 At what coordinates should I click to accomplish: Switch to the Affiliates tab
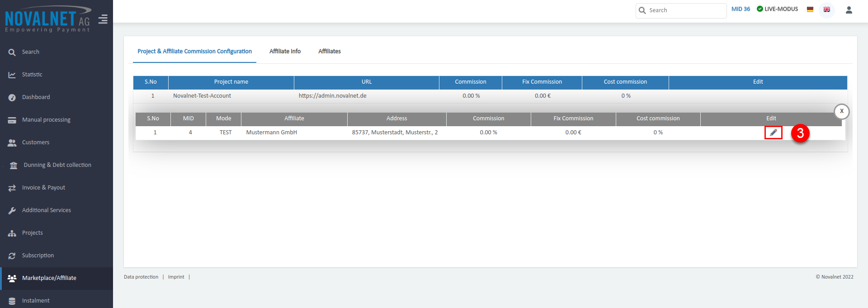329,52
